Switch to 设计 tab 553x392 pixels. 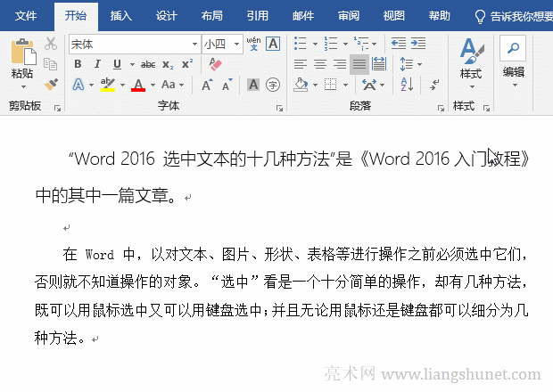point(167,16)
